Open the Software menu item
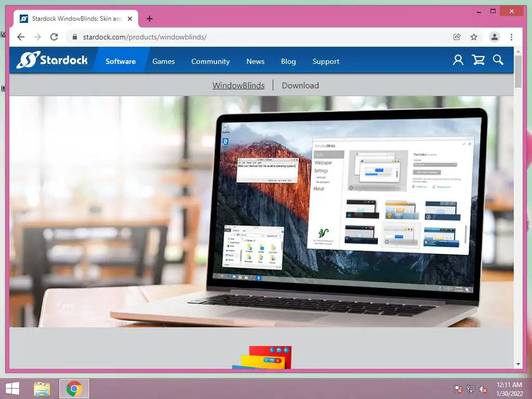532x399 pixels. click(x=121, y=61)
